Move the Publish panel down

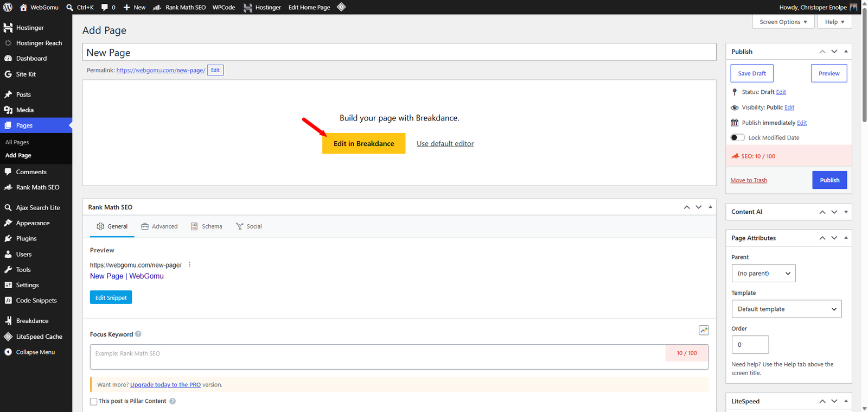pyautogui.click(x=834, y=52)
